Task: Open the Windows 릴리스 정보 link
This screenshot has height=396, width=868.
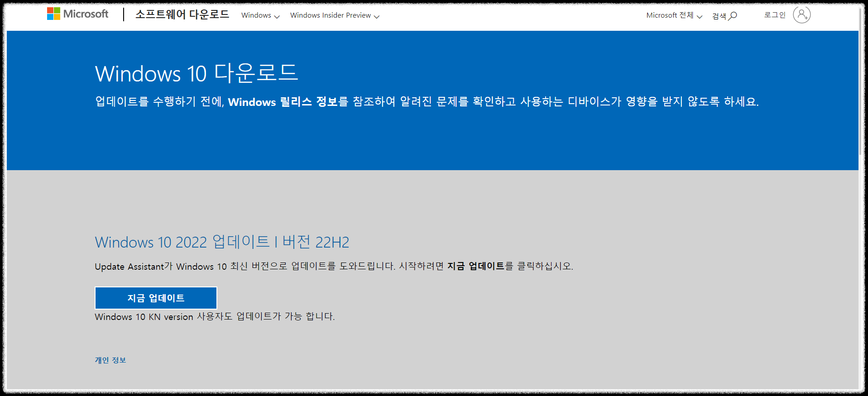Action: (283, 102)
